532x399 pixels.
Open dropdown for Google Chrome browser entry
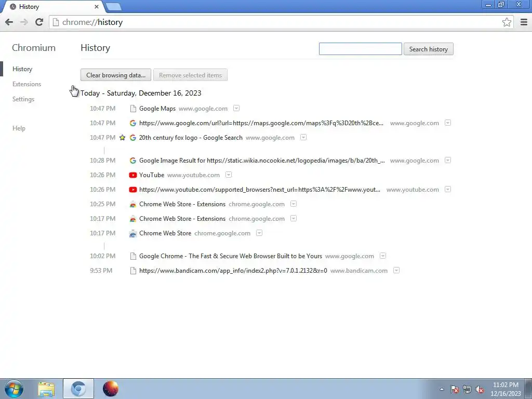point(383,256)
